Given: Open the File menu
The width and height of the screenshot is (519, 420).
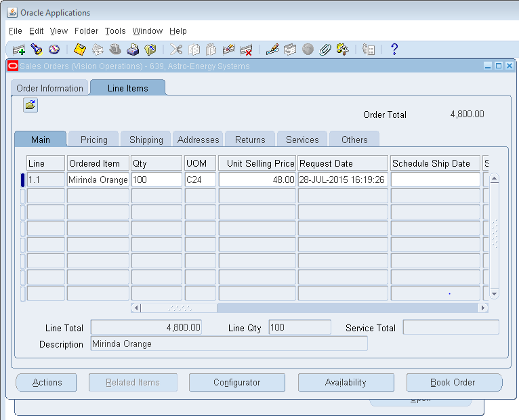Looking at the screenshot, I should pyautogui.click(x=15, y=31).
